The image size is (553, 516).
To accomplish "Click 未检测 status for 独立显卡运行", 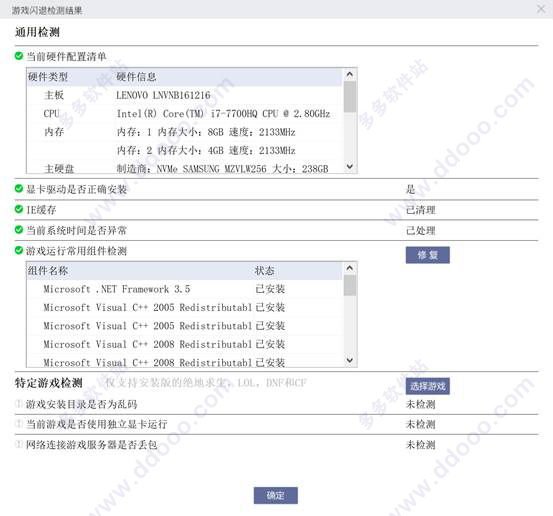I will pyautogui.click(x=420, y=424).
